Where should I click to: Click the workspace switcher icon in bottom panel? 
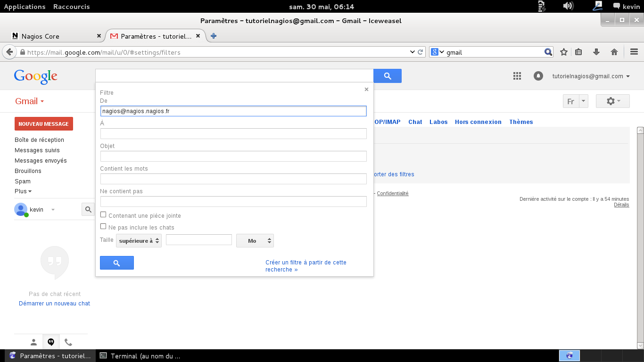(570, 356)
